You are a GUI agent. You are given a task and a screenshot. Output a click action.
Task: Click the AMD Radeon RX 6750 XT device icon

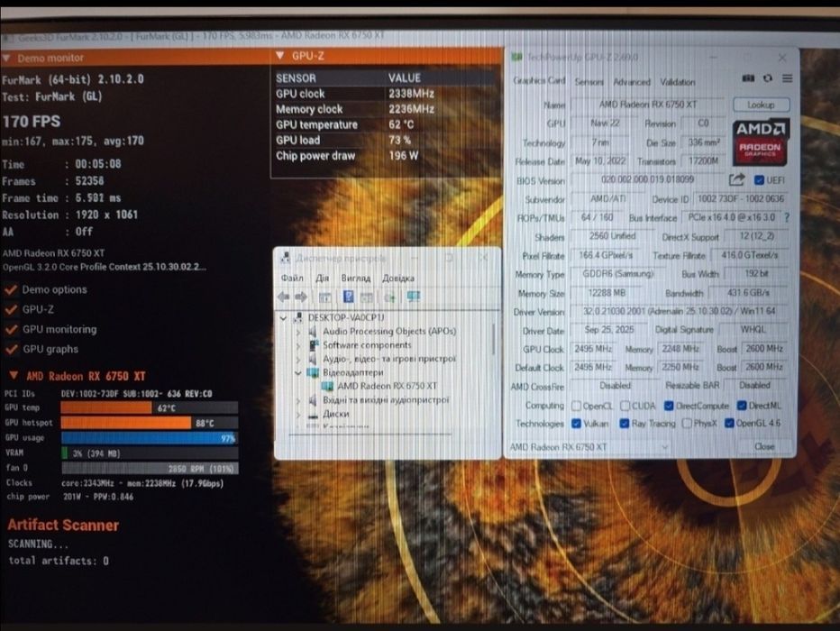click(327, 386)
